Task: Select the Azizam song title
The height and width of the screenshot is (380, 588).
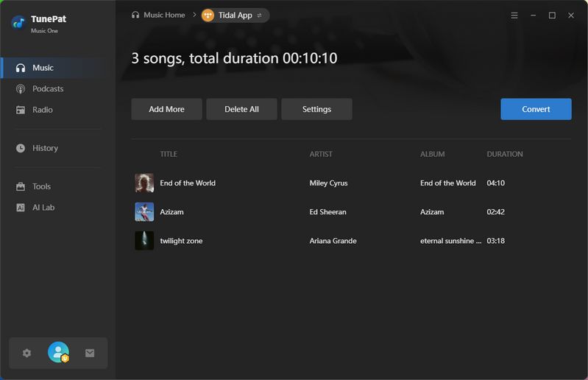Action: (x=171, y=212)
